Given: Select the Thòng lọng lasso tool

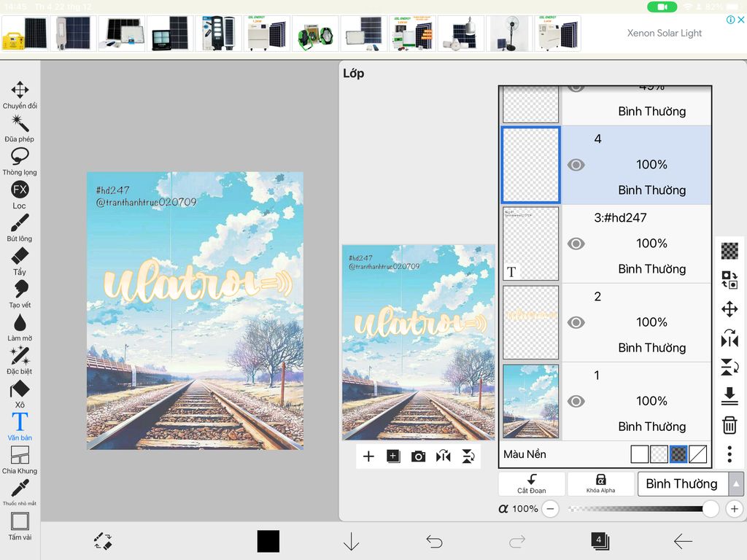Looking at the screenshot, I should [20, 162].
